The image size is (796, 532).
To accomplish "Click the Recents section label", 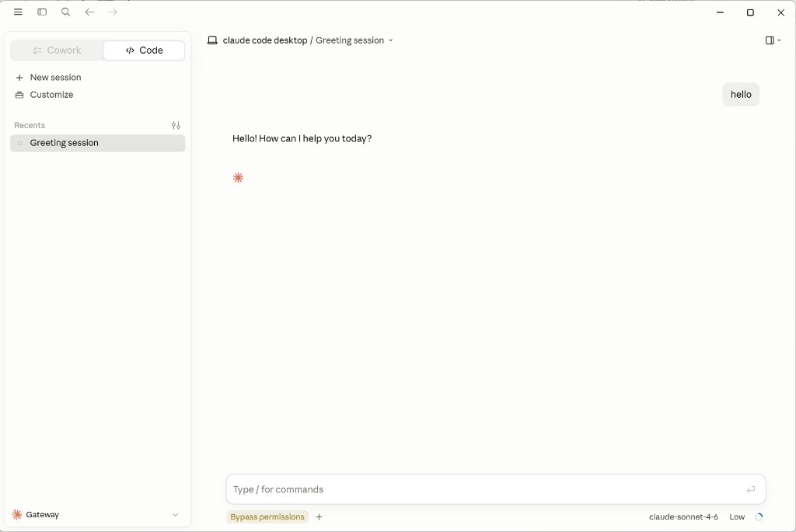I will (30, 125).
